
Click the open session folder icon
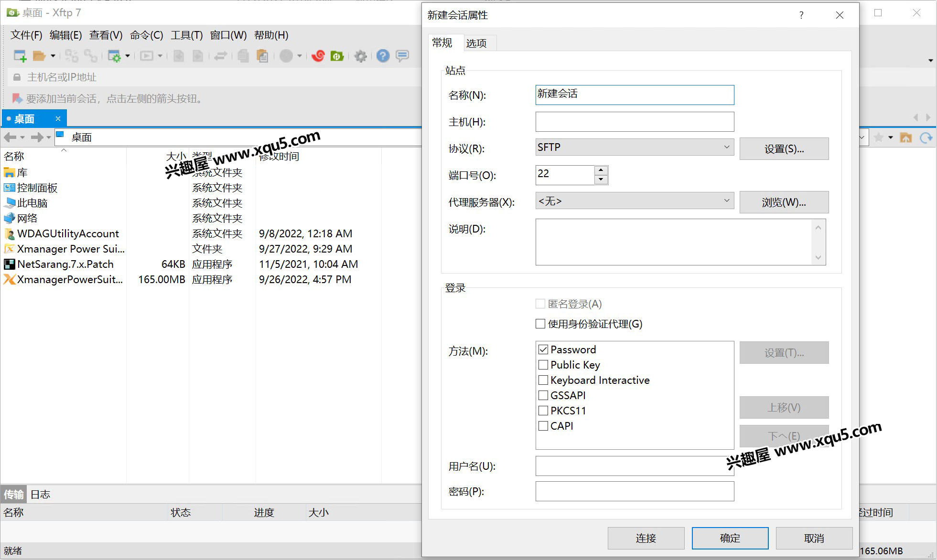39,56
